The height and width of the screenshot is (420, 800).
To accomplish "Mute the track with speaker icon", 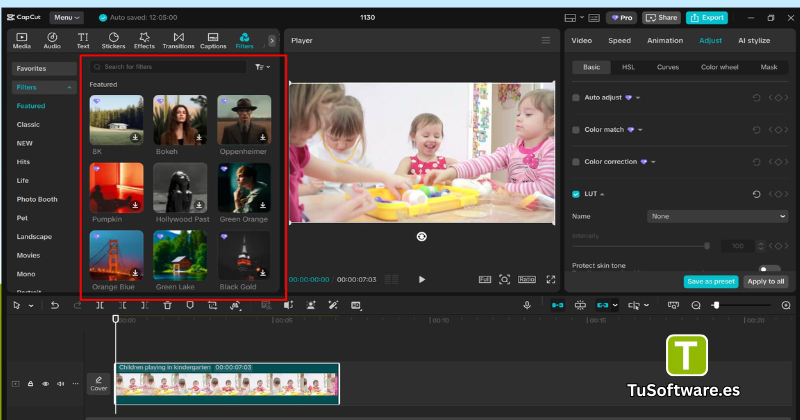I will pos(60,384).
